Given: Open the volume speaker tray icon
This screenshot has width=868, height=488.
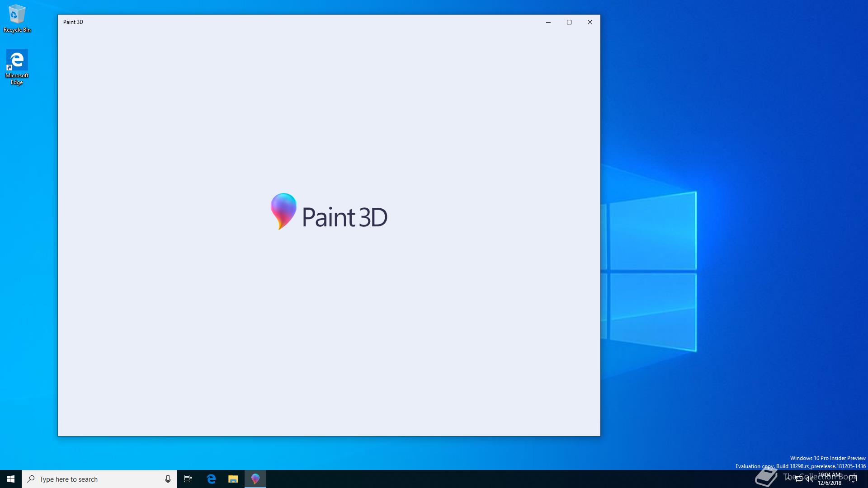Looking at the screenshot, I should coord(810,479).
